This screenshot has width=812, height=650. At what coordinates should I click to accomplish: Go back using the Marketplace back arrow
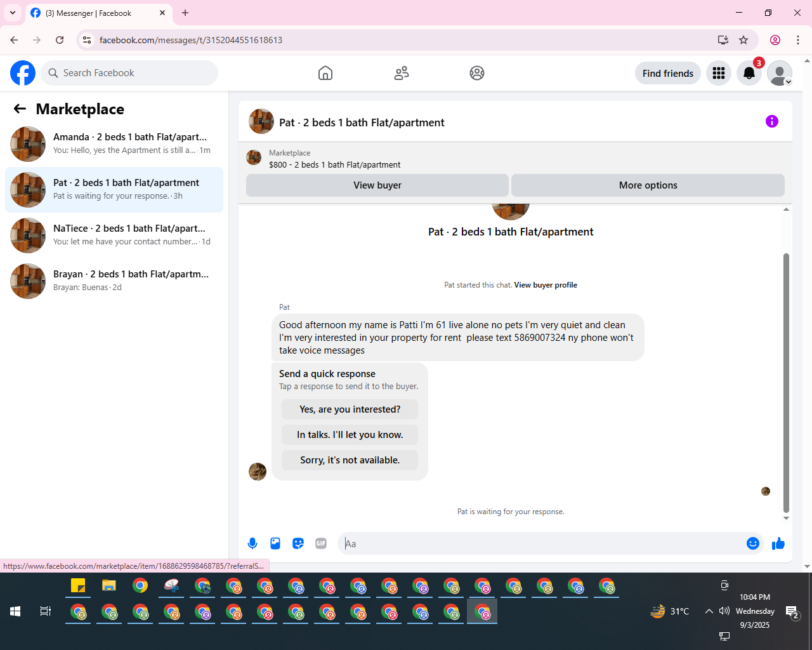[x=20, y=109]
